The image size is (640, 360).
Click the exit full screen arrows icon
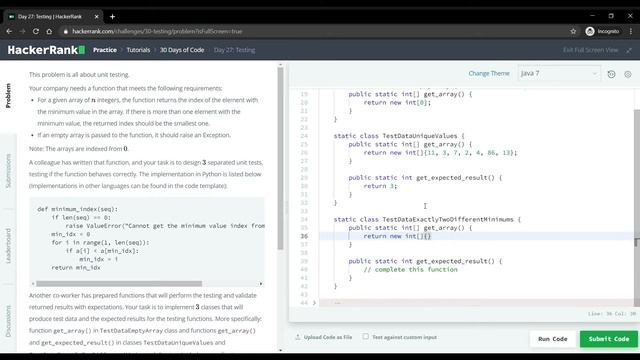[629, 50]
